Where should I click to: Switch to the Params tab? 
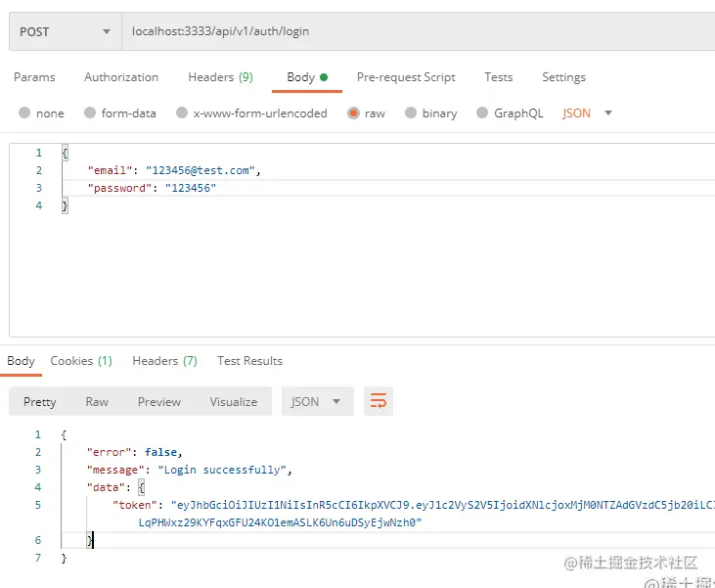point(34,77)
